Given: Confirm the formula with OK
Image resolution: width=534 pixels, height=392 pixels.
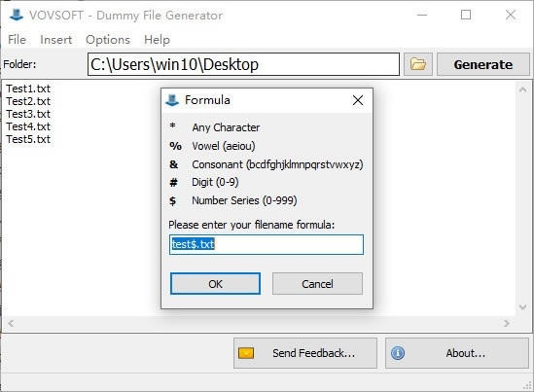Looking at the screenshot, I should (x=215, y=283).
